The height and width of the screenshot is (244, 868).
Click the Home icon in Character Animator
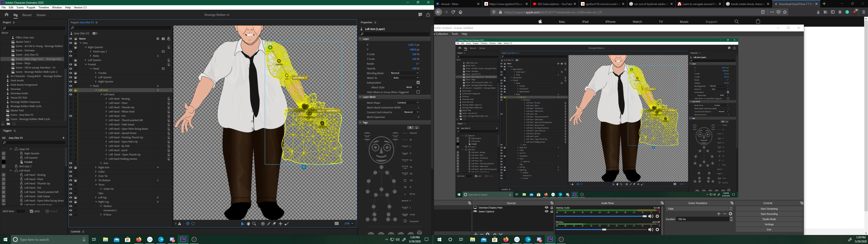(6, 15)
